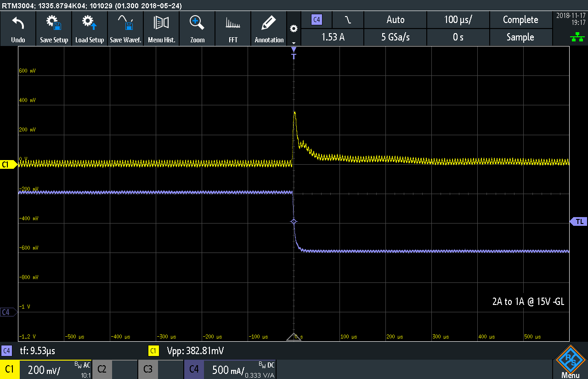
Task: Open the Auto trigger mode selector
Action: [395, 20]
